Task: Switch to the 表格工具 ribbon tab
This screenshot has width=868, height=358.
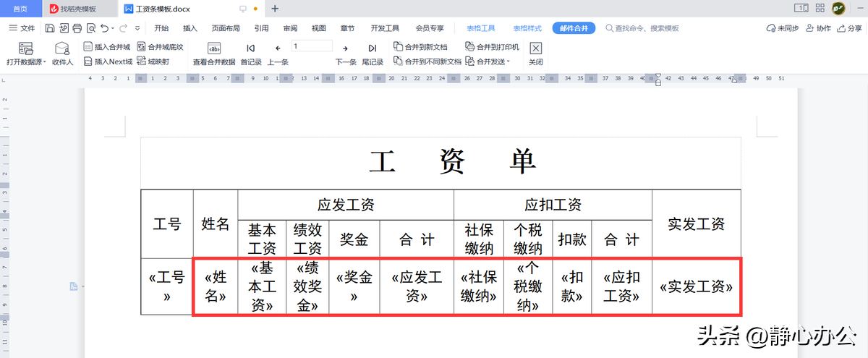Action: point(481,28)
